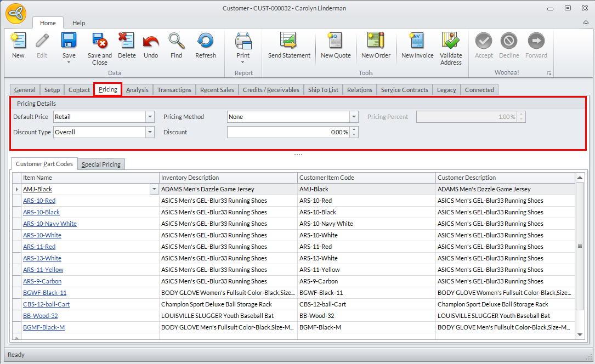
Task: Open the ARS-10-Navy White item link
Action: [x=50, y=224]
